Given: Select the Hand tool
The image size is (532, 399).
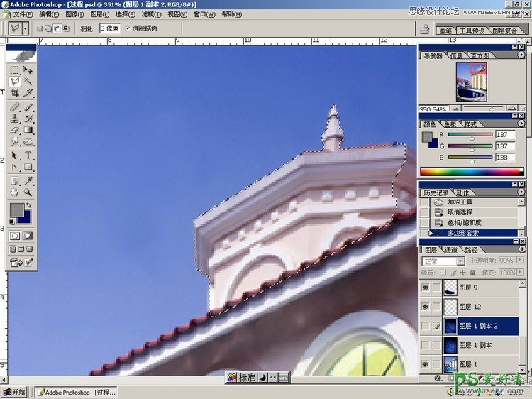Looking at the screenshot, I should [x=14, y=192].
